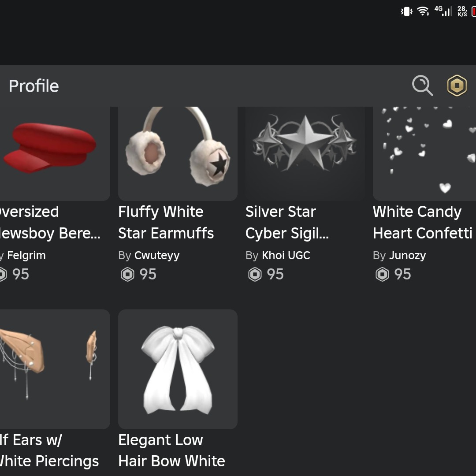The image size is (476, 476).
Task: Click Robux icon under Fluffy White Star Earmuffs
Action: click(127, 275)
